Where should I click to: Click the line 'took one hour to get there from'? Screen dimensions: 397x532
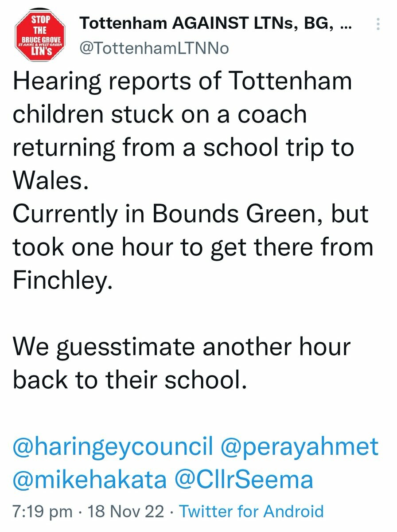click(x=193, y=246)
